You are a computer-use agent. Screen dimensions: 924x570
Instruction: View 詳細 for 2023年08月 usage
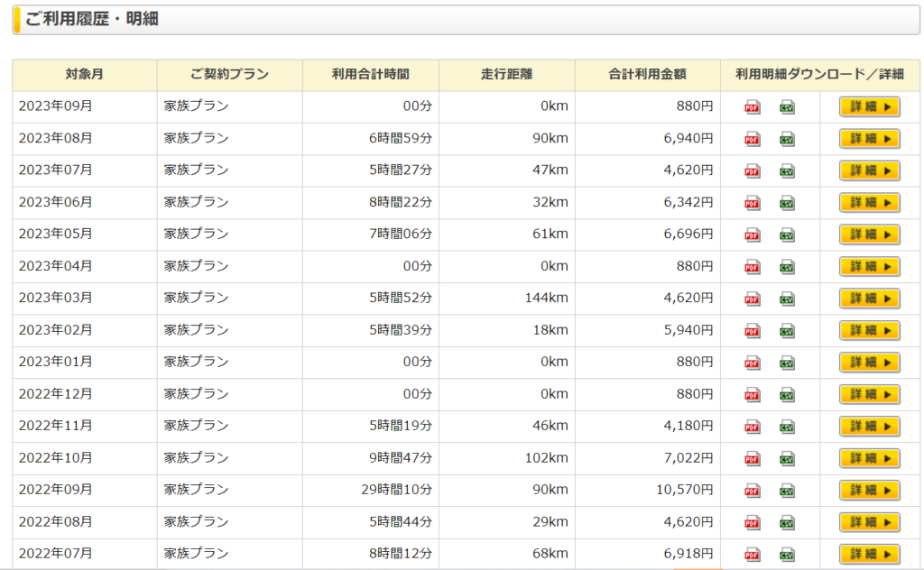click(x=869, y=139)
